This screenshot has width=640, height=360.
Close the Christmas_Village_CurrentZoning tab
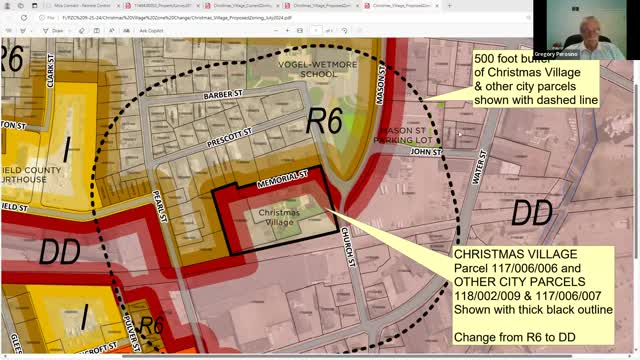[x=278, y=6]
